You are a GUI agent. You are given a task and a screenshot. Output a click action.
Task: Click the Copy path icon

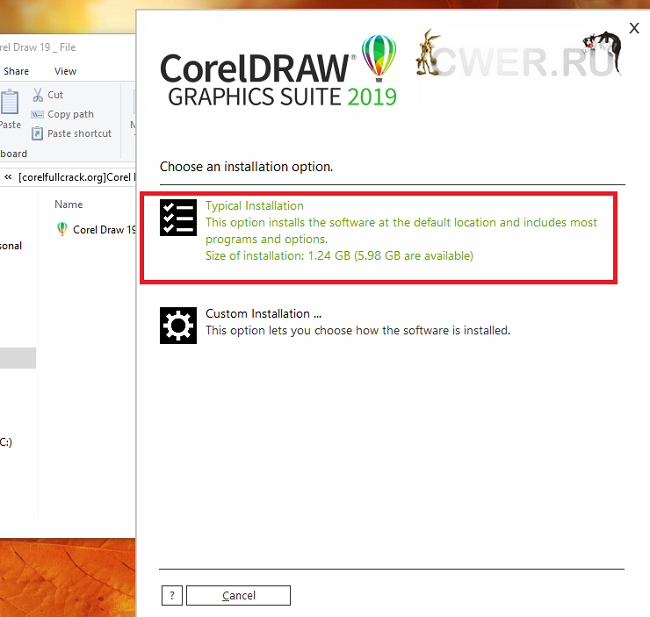pos(37,114)
